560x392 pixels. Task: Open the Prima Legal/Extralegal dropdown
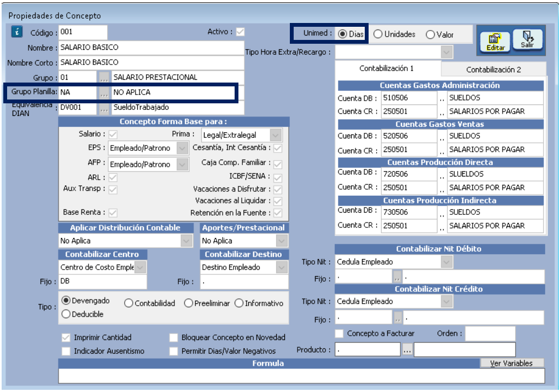276,135
